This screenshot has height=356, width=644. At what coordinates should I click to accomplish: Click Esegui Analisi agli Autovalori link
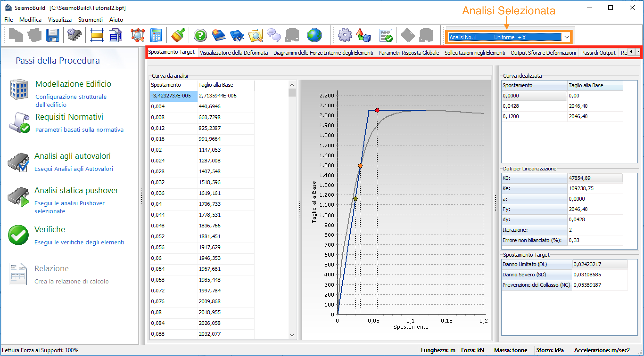tap(74, 169)
